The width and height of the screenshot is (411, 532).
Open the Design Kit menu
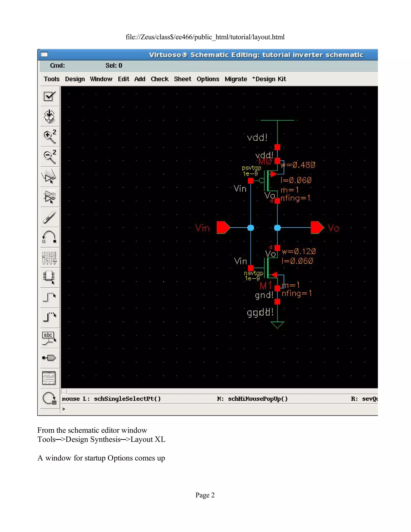(x=269, y=79)
